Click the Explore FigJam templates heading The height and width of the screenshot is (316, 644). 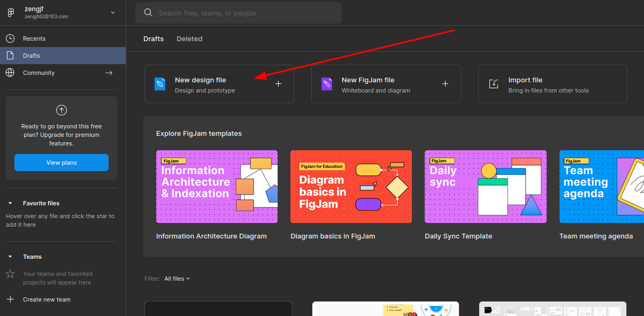pos(199,134)
